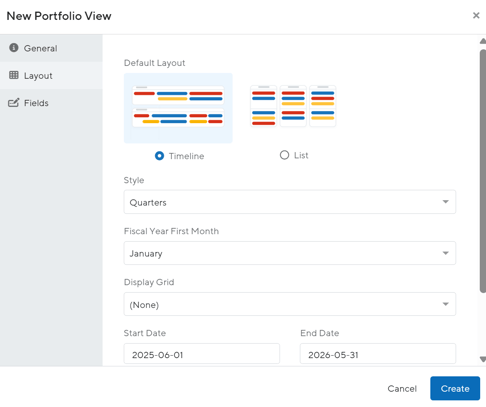The height and width of the screenshot is (407, 486).
Task: Open the Display Grid dropdown
Action: point(290,304)
